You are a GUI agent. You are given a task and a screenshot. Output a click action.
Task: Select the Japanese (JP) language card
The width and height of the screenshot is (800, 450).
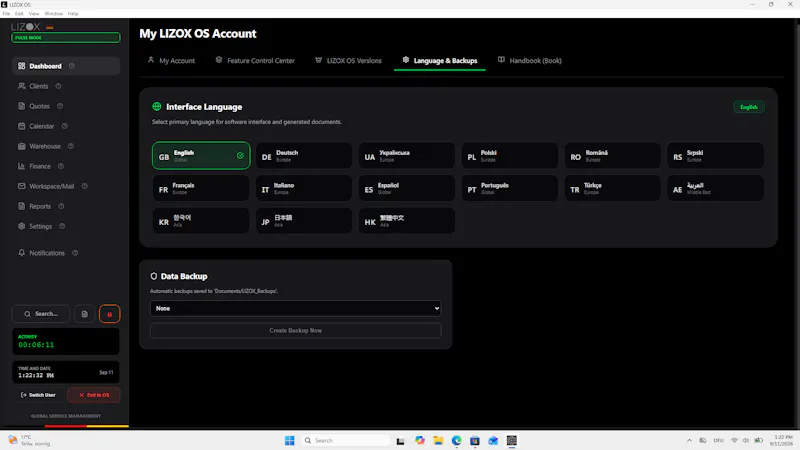[x=304, y=221]
